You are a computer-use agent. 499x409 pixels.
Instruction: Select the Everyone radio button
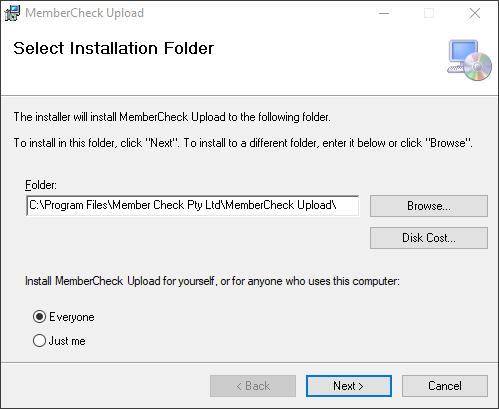pyautogui.click(x=39, y=317)
